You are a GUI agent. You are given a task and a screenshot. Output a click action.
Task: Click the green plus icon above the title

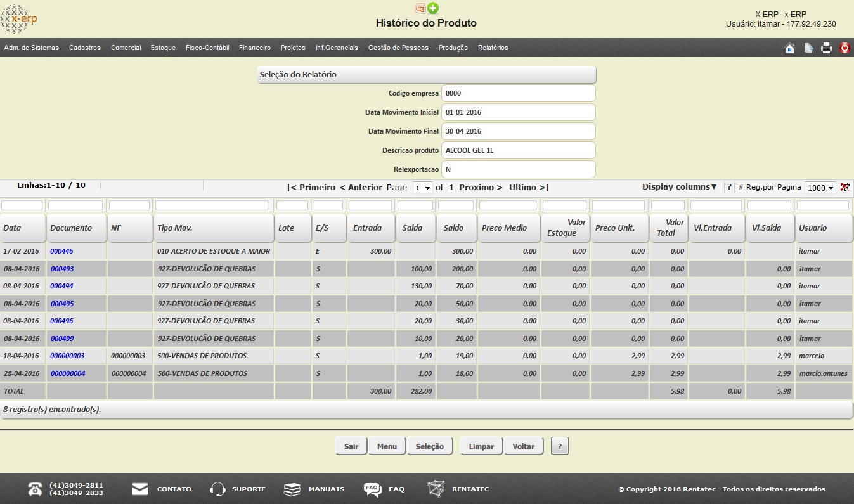[433, 8]
